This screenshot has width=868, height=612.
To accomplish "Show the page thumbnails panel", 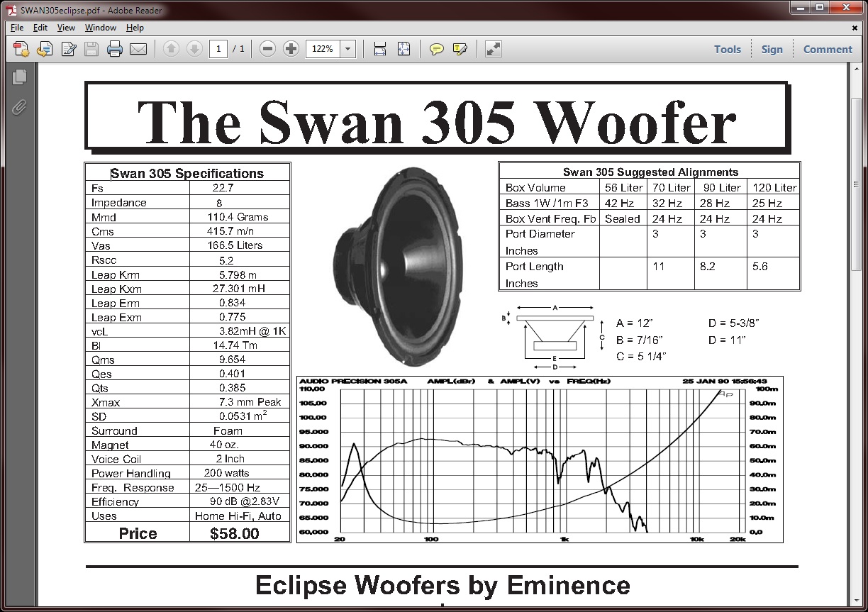I will pos(19,77).
